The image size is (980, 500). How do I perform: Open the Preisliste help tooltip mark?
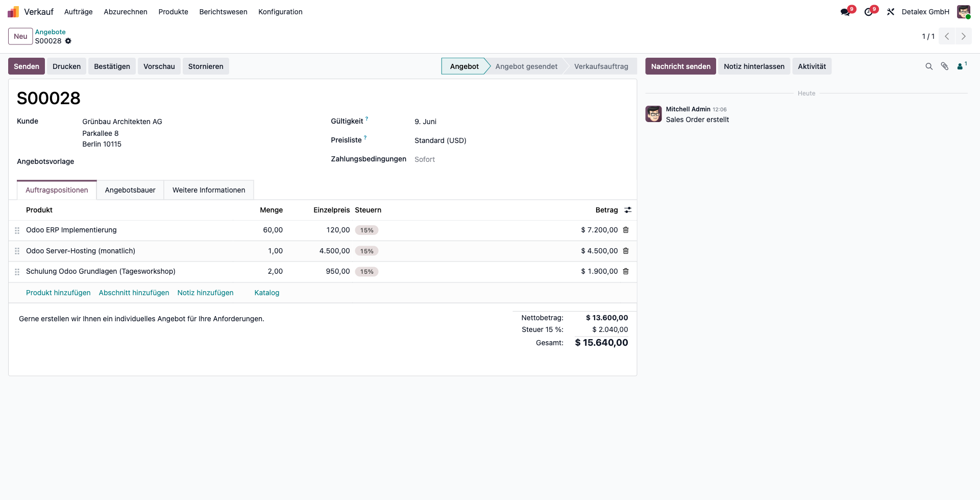pos(365,137)
